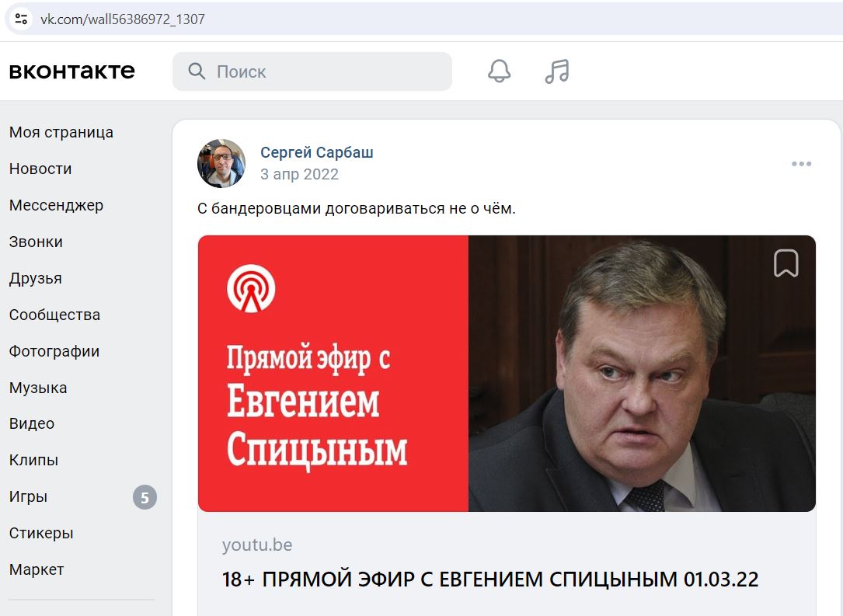The width and height of the screenshot is (843, 616).
Task: Open the games notification badge showing 5
Action: pos(145,497)
